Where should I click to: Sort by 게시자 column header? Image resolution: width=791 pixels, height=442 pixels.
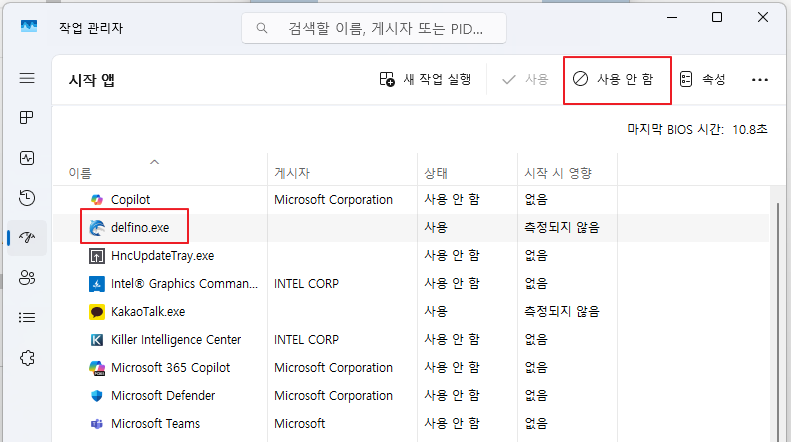point(292,173)
